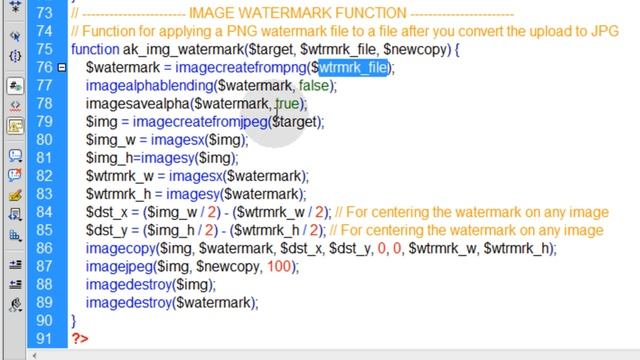Click the '$newcopy' parameter on line 75

415,50
